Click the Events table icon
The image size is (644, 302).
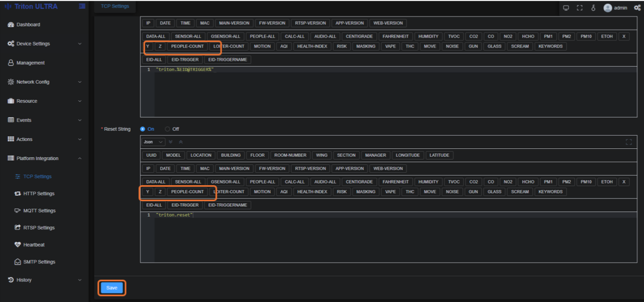pyautogui.click(x=11, y=120)
